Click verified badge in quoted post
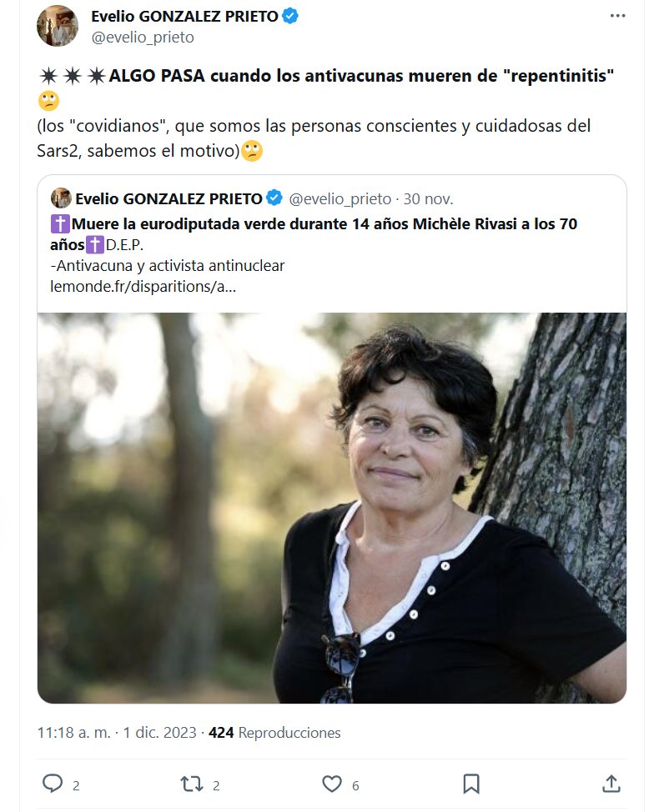This screenshot has height=812, width=654. point(274,198)
